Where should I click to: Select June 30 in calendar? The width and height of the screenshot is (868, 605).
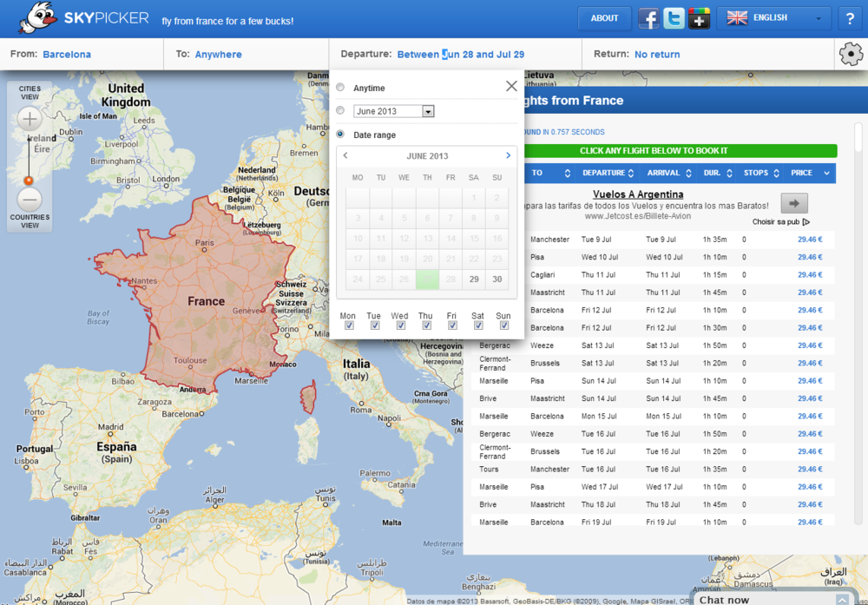pos(497,279)
